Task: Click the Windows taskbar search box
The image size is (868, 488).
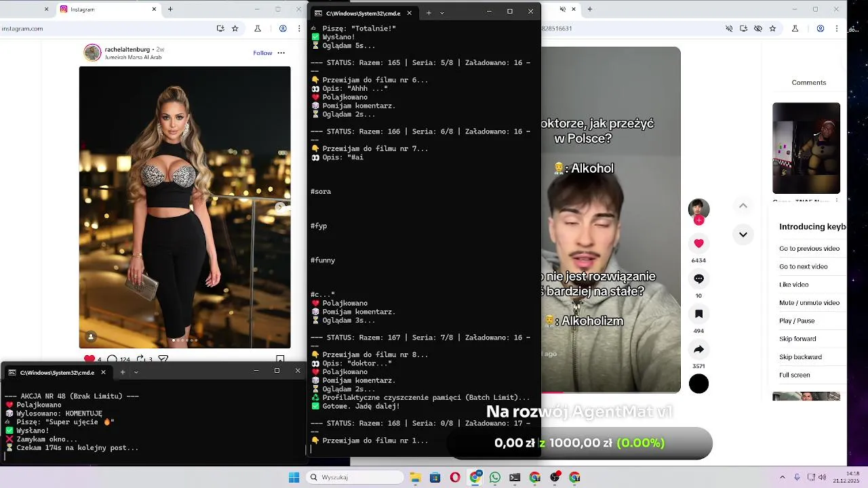Action: coord(354,477)
